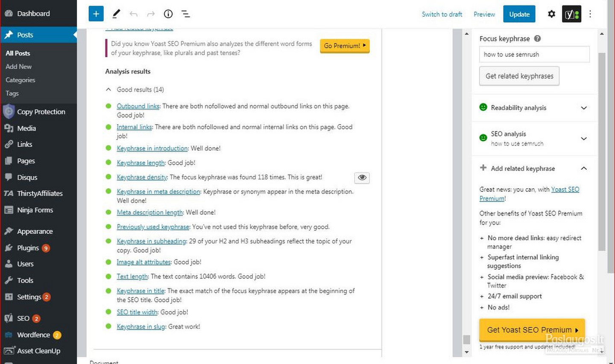615x364 pixels.
Task: Toggle keyphrase density highlight eye button
Action: [x=362, y=178]
